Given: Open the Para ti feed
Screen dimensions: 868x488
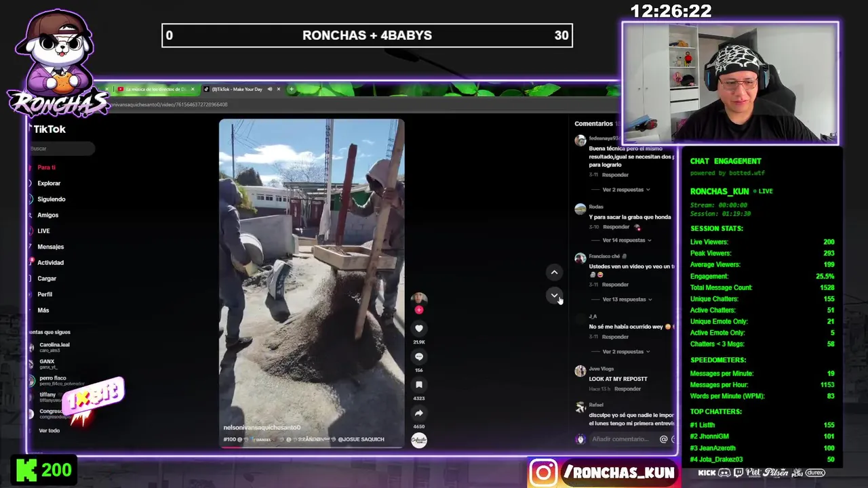Looking at the screenshot, I should click(x=46, y=167).
